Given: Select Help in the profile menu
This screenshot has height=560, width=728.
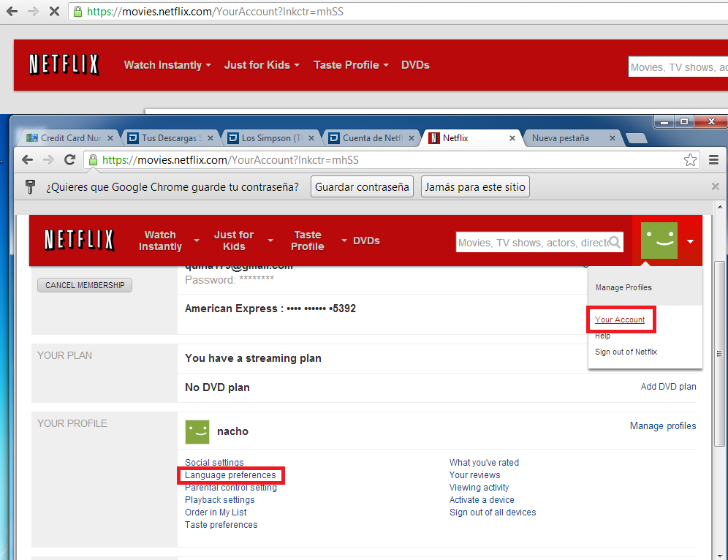Looking at the screenshot, I should pyautogui.click(x=602, y=336).
